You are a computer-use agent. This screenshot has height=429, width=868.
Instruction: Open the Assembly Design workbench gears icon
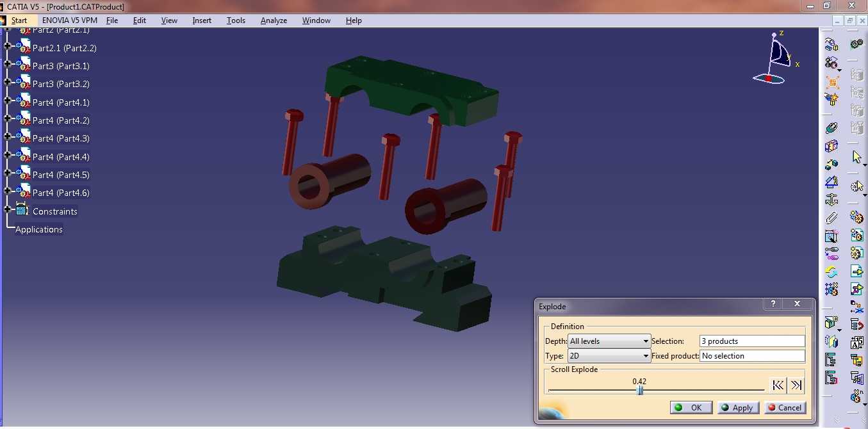point(857,44)
